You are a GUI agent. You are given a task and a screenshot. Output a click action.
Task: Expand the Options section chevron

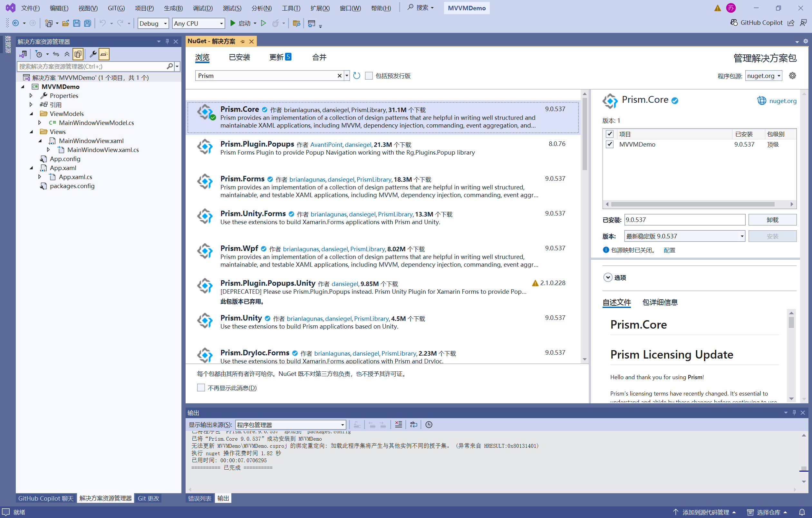tap(608, 277)
